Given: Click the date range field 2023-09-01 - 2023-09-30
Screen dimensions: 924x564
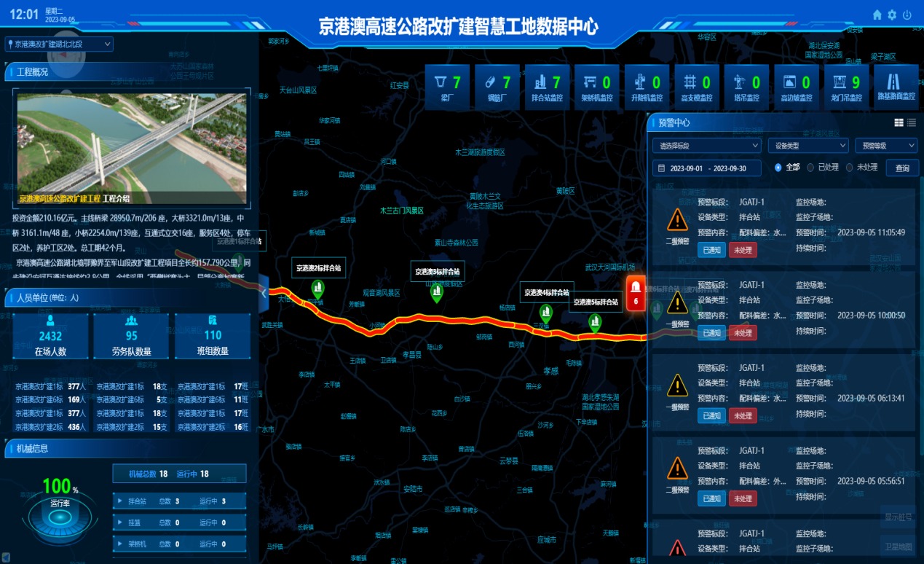Looking at the screenshot, I should pyautogui.click(x=707, y=168).
